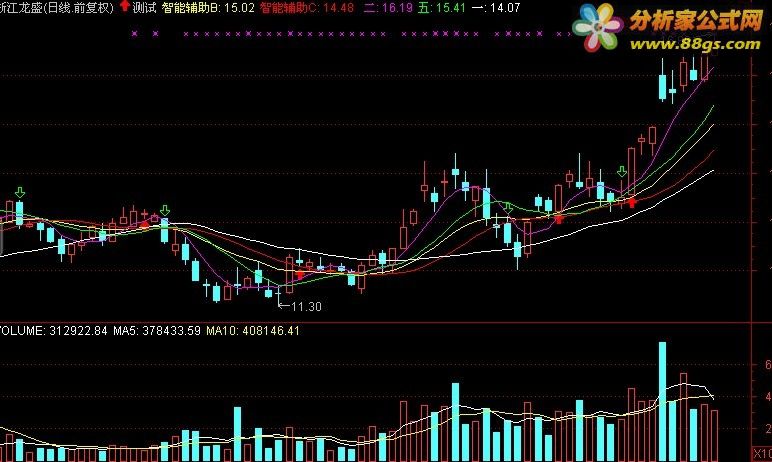Click the red up arrow beside 测试 label
The image size is (772, 462).
coord(125,6)
